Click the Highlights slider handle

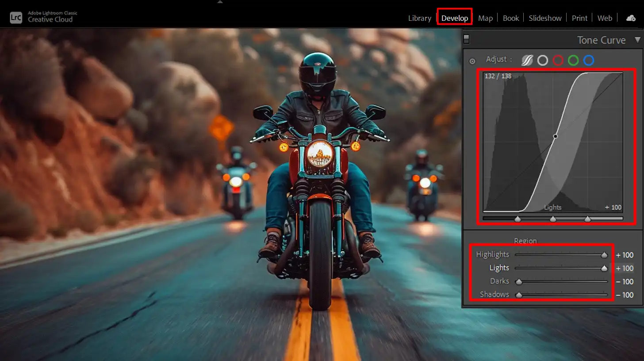coord(604,255)
